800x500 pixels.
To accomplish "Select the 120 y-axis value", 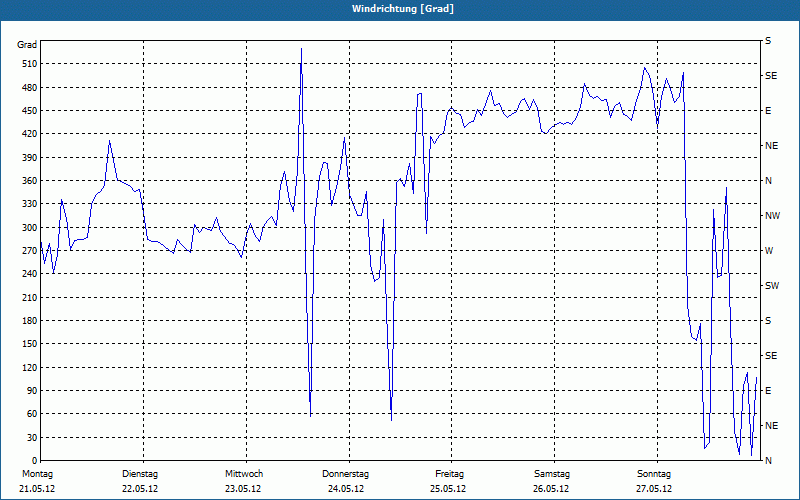I will point(30,367).
